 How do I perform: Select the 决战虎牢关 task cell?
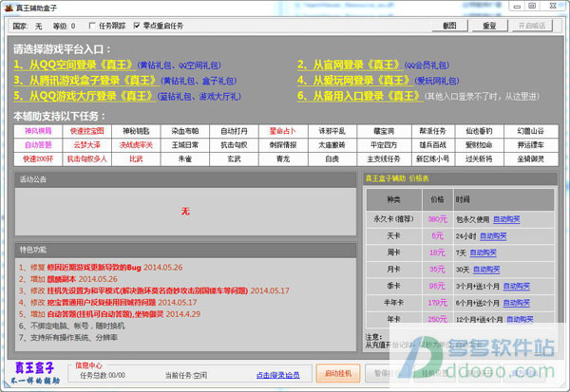pyautogui.click(x=136, y=145)
